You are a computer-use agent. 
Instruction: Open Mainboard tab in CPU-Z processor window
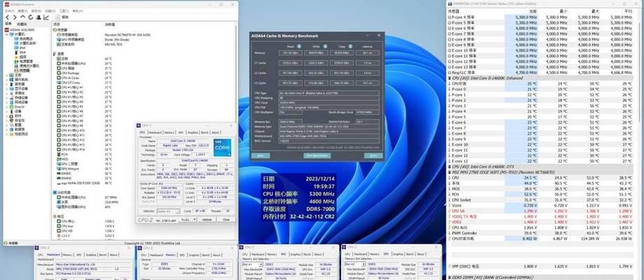click(x=155, y=132)
